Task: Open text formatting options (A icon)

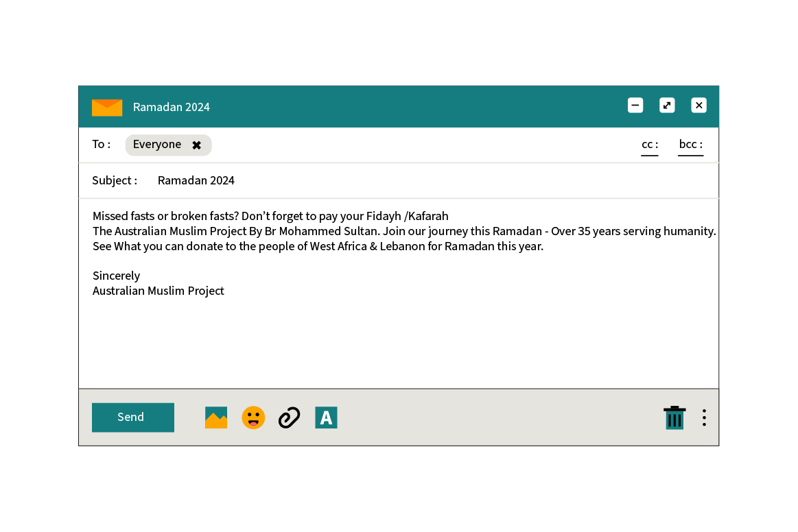Action: pos(326,418)
